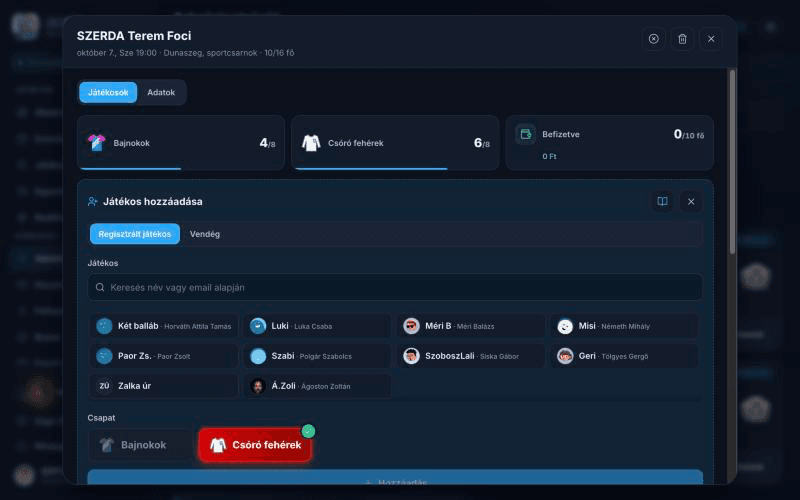Viewport: 800px width, 500px height.
Task: Pick player Misi
Action: click(624, 326)
